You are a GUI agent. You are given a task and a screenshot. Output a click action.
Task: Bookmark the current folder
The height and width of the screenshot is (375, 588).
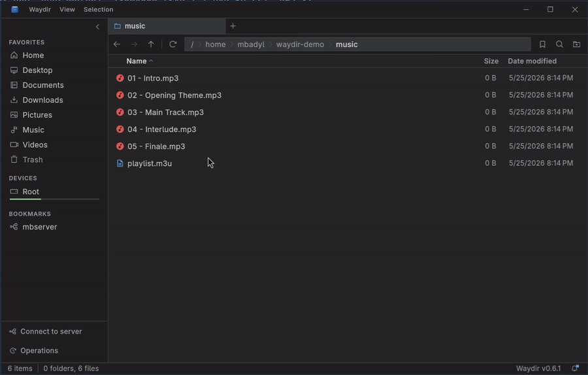tap(542, 44)
